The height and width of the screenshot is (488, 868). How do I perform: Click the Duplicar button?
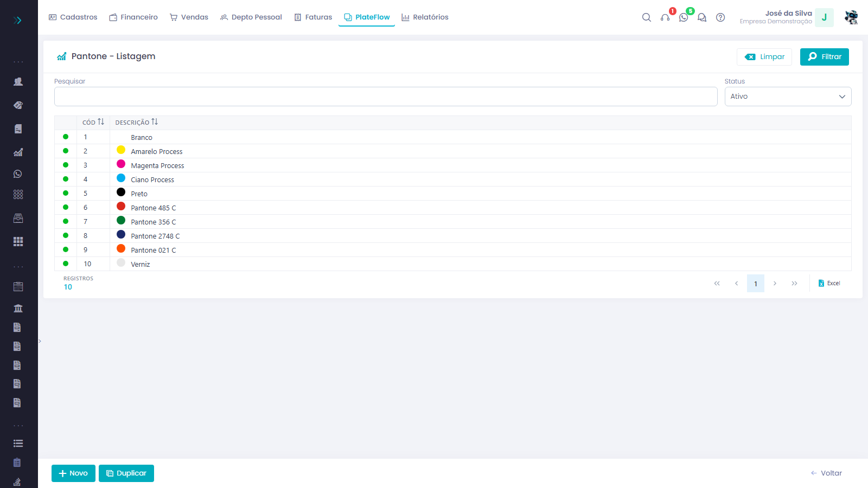[126, 473]
